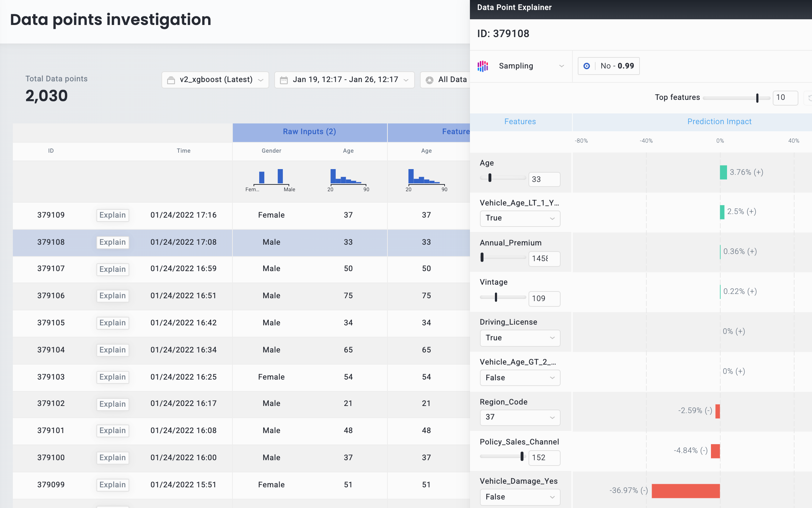Screen dimensions: 812x508
Task: Select the No - 0.99 prediction radio
Action: [587, 66]
